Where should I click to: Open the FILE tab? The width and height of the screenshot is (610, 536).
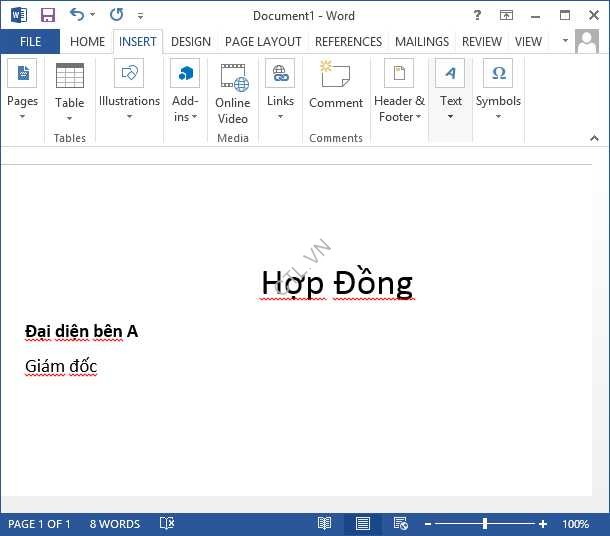pos(30,42)
